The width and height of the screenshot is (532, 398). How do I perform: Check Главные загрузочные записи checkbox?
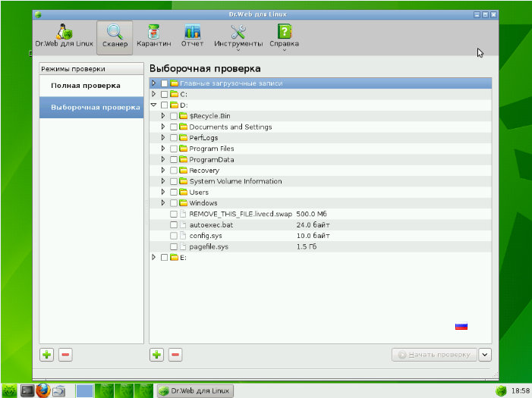(164, 83)
